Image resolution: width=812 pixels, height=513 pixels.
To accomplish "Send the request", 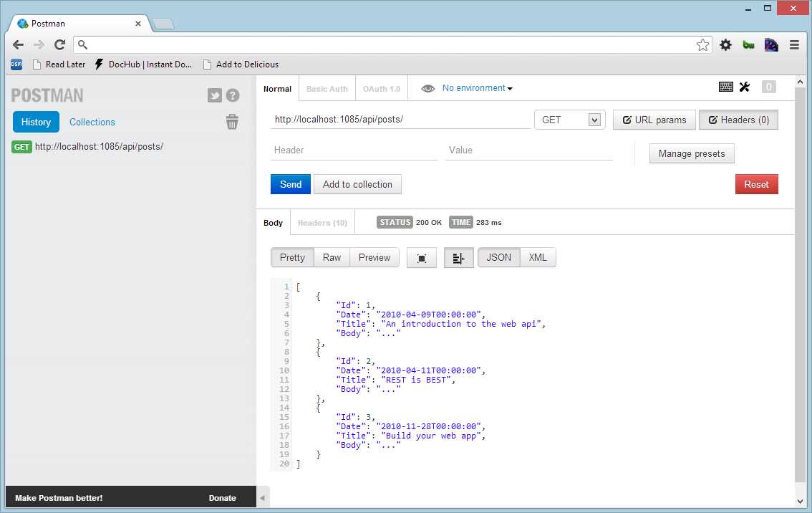I will pos(291,184).
